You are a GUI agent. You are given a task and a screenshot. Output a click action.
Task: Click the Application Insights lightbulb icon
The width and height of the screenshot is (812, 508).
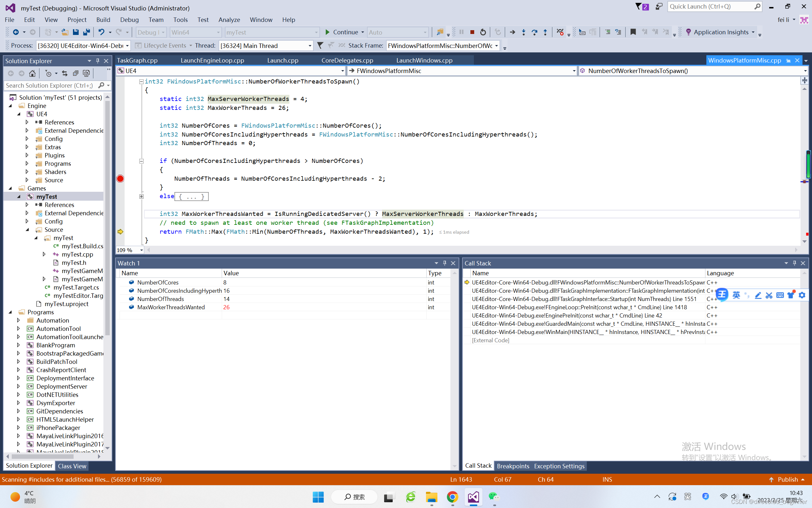point(688,32)
